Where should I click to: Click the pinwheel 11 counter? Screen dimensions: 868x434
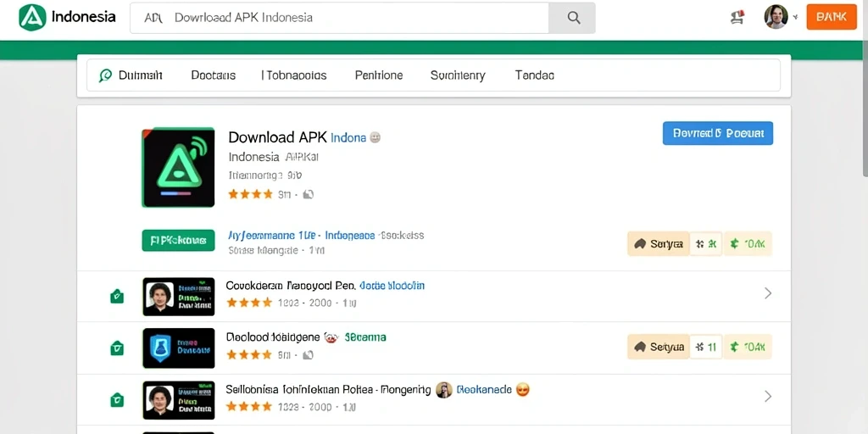(x=706, y=347)
